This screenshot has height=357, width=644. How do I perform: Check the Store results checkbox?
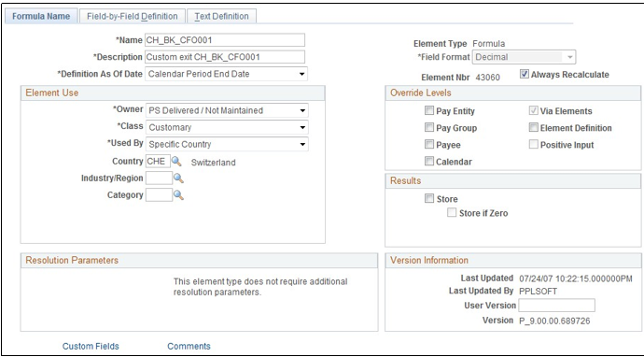(x=429, y=199)
